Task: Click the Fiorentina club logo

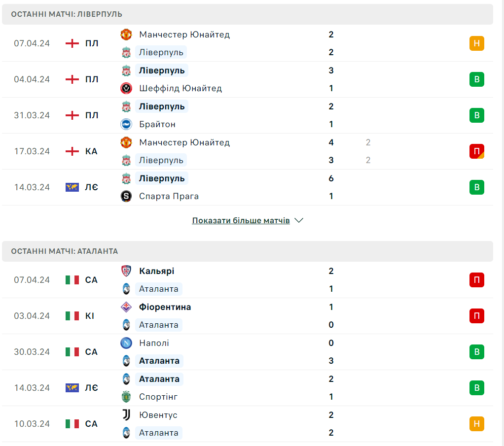Action: point(126,307)
